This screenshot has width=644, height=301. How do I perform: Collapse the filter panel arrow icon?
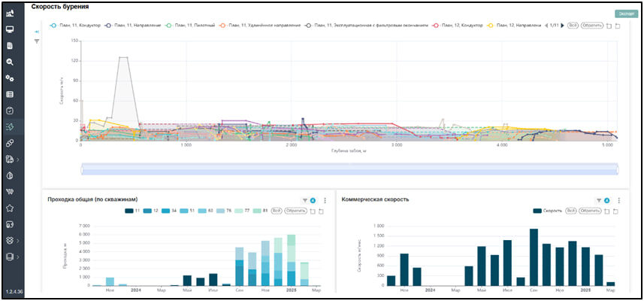(37, 32)
